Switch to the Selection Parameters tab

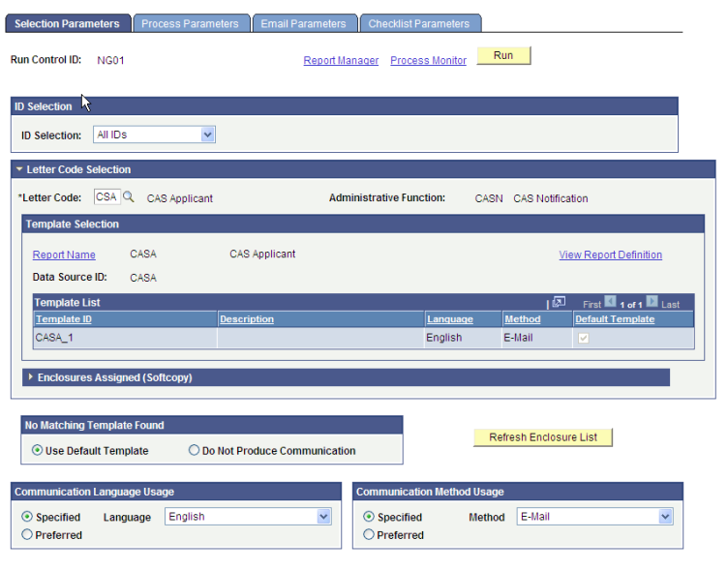click(x=68, y=23)
